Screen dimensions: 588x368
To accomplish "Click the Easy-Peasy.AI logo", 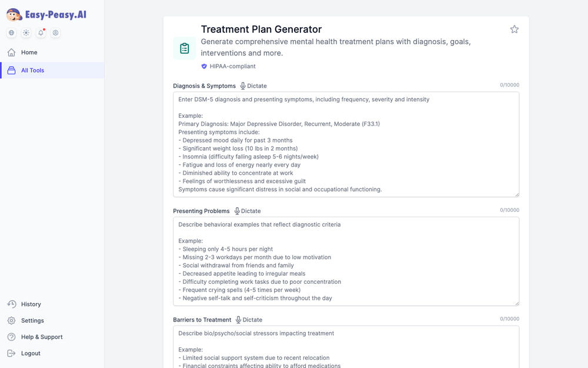I will (46, 15).
